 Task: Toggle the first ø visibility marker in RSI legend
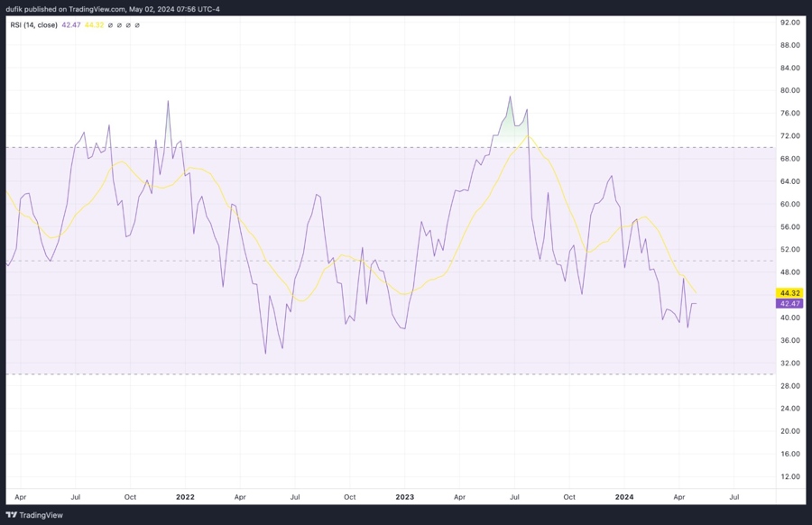109,25
